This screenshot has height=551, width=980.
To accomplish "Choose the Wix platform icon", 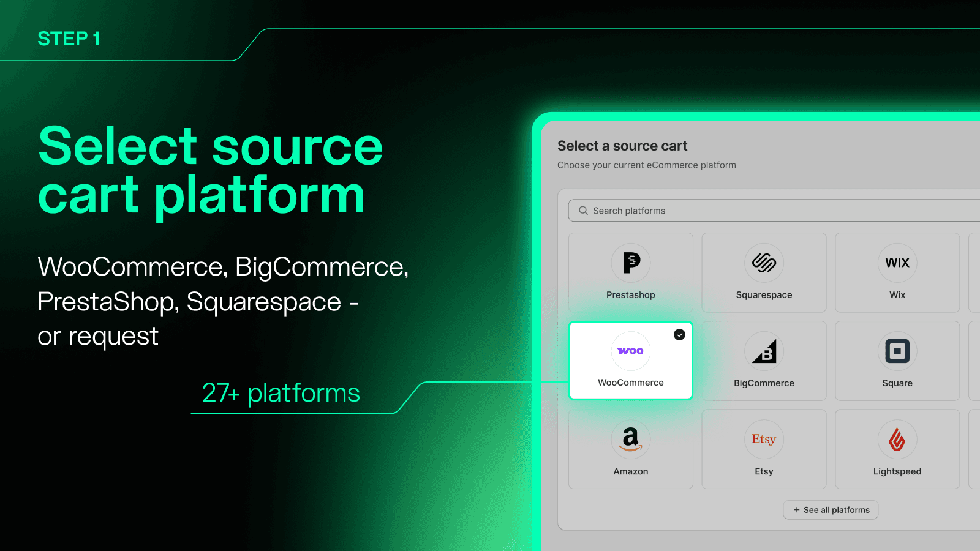I will pos(897,263).
